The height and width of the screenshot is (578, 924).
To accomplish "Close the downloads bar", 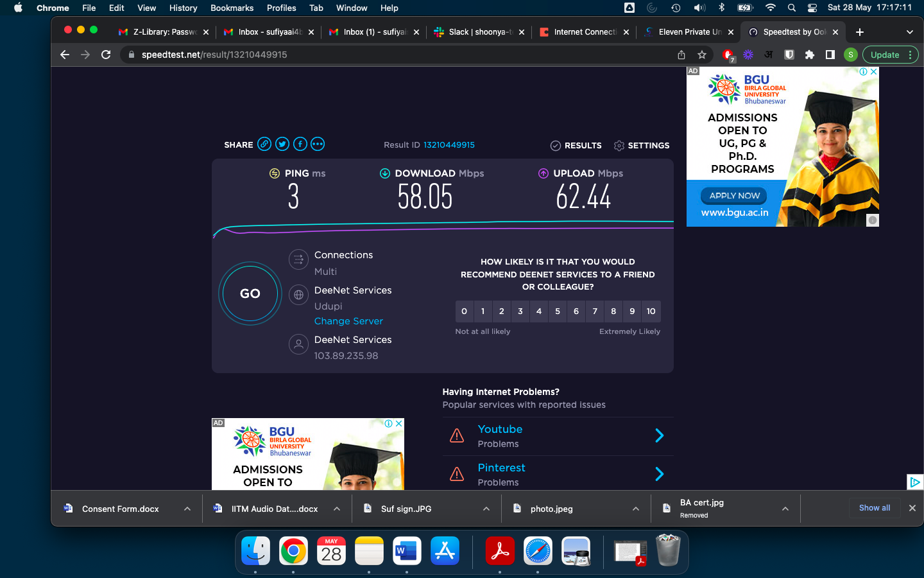I will tap(912, 508).
